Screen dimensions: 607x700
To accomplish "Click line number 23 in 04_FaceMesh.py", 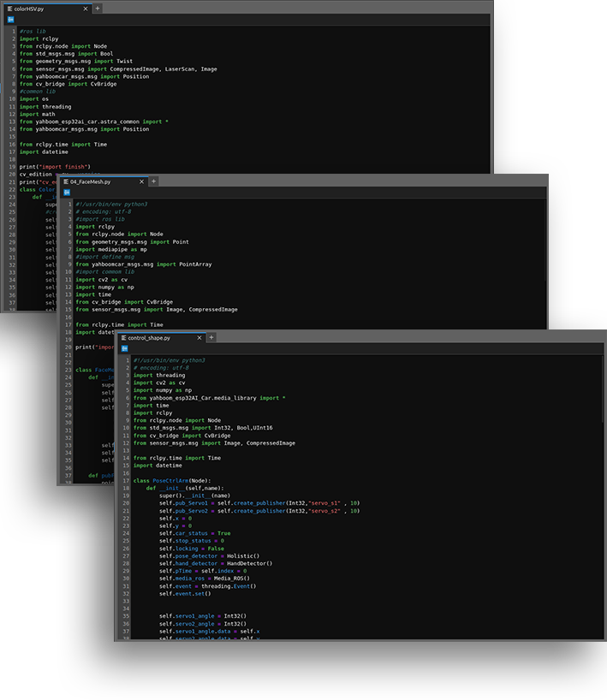I will (x=68, y=370).
